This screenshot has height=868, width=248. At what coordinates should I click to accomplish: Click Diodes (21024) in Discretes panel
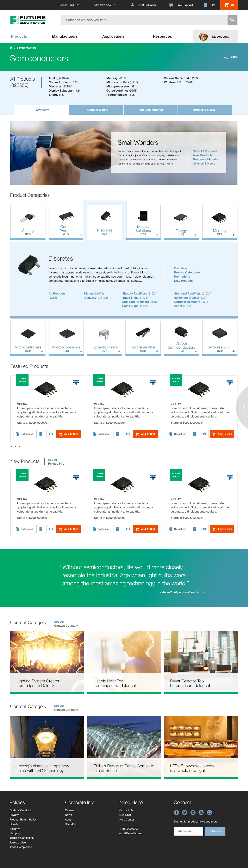pos(94,293)
